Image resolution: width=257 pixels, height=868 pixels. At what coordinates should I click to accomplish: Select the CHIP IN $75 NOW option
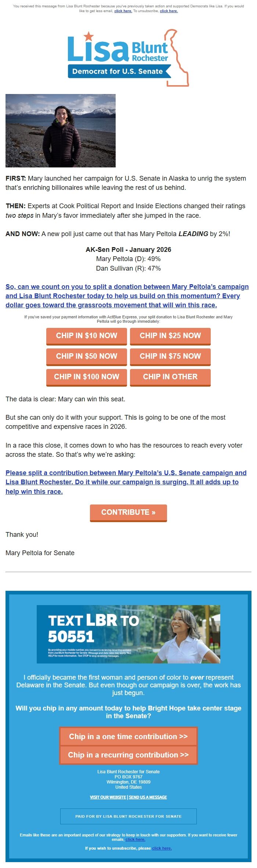point(170,357)
